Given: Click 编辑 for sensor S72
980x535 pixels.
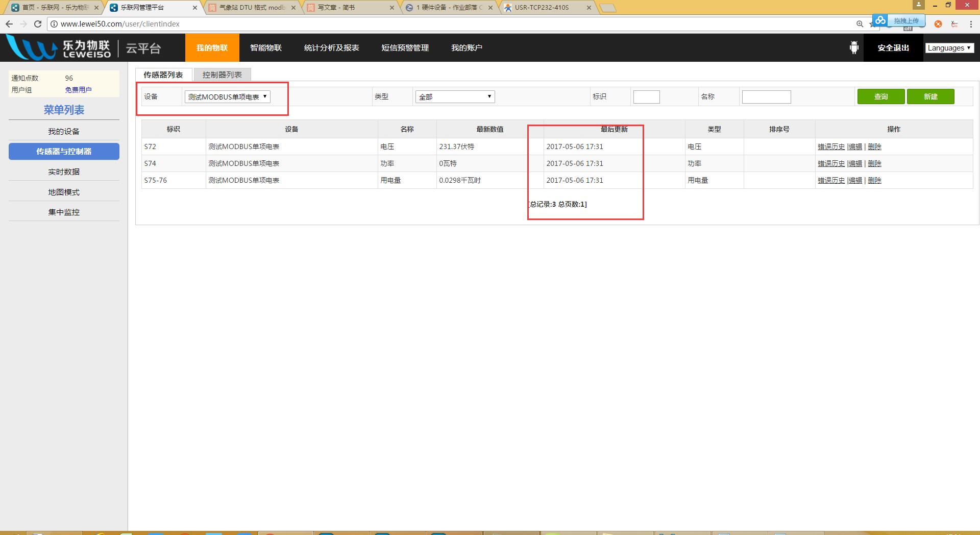Looking at the screenshot, I should 855,147.
